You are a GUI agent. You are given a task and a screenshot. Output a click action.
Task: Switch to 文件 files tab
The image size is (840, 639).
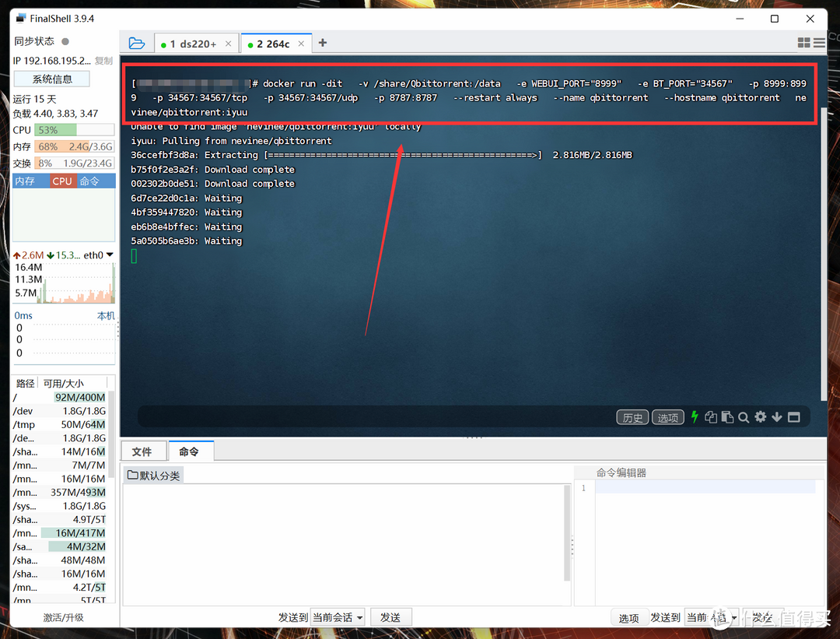pyautogui.click(x=142, y=451)
